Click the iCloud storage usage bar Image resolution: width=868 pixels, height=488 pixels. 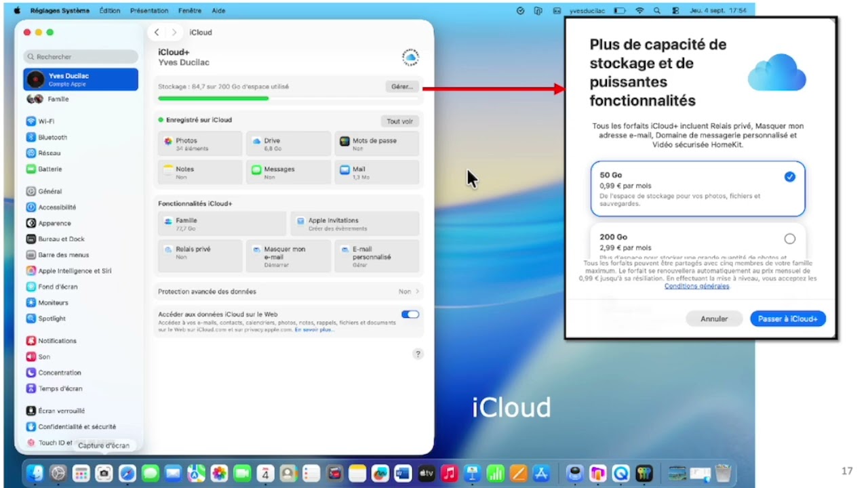(288, 98)
